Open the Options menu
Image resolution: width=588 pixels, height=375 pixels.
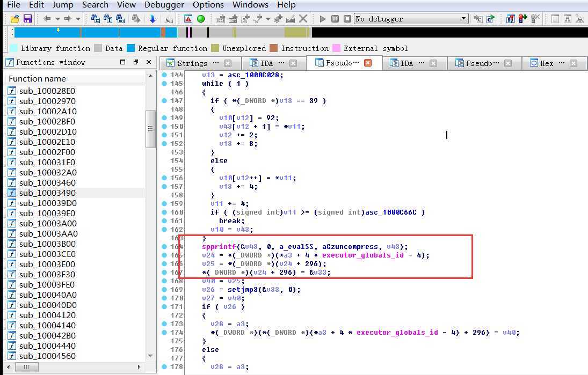point(208,5)
